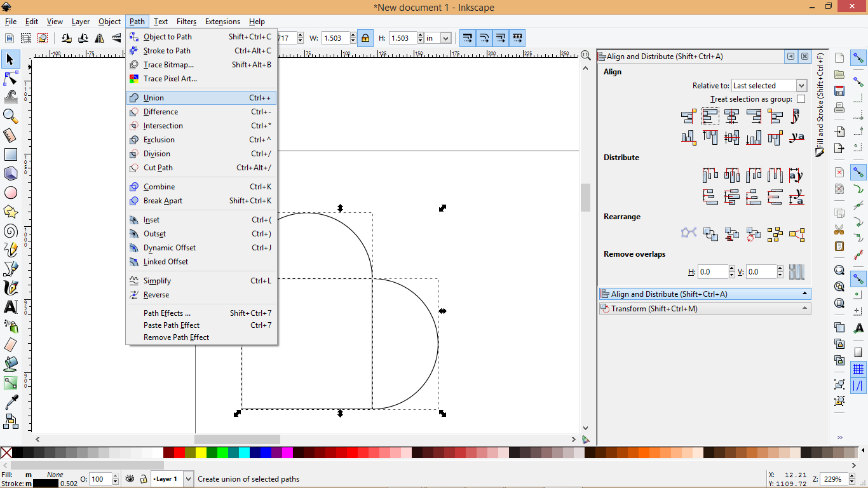Image resolution: width=868 pixels, height=488 pixels.
Task: Select the Node editing tool
Action: click(x=10, y=78)
